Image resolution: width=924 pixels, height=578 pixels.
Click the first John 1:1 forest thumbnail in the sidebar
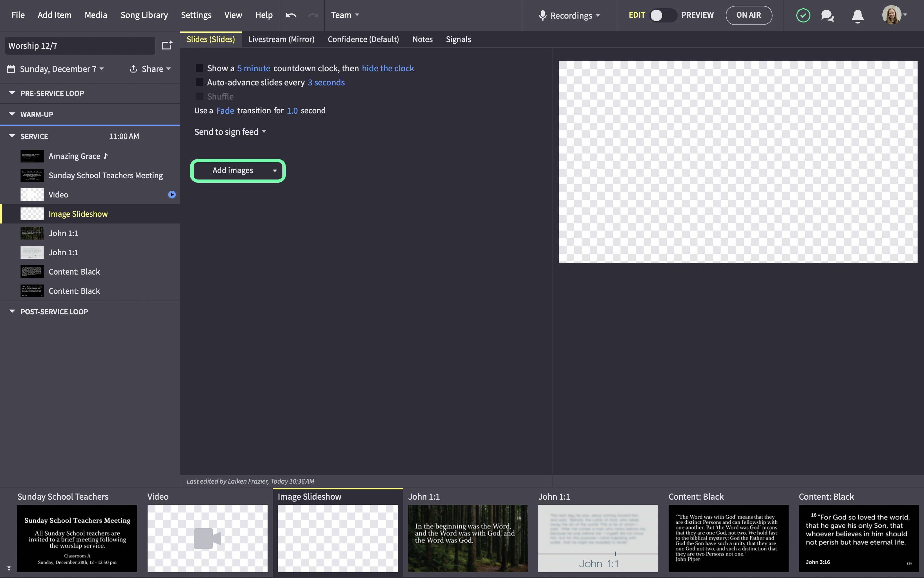coord(32,233)
